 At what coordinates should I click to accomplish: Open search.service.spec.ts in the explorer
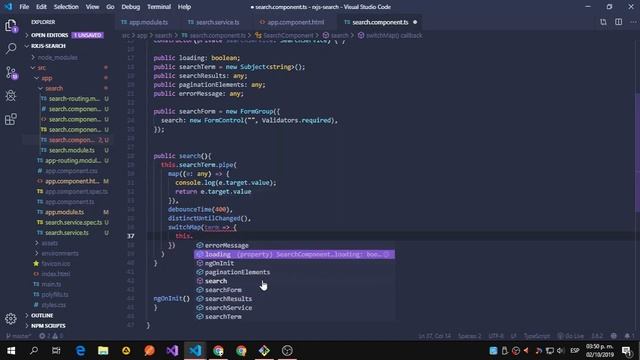(x=73, y=222)
